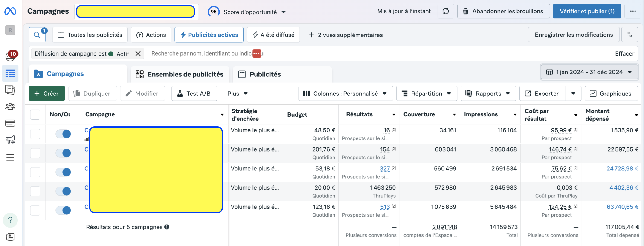Open the three-dot more options menu
This screenshot has height=246, width=644.
pos(633,11)
